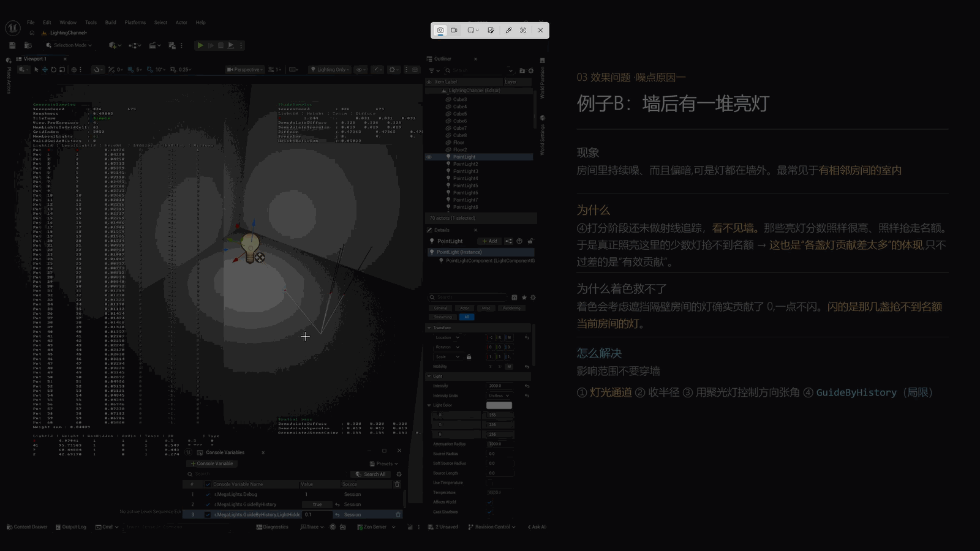Switch snipping toolbar to video record mode
980x551 pixels.
point(454,30)
